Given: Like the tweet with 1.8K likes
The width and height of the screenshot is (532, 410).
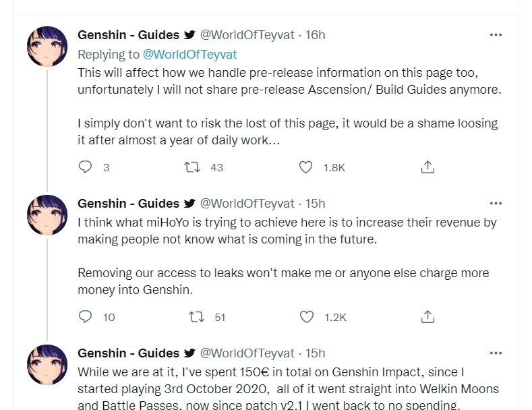Looking at the screenshot, I should coord(305,167).
